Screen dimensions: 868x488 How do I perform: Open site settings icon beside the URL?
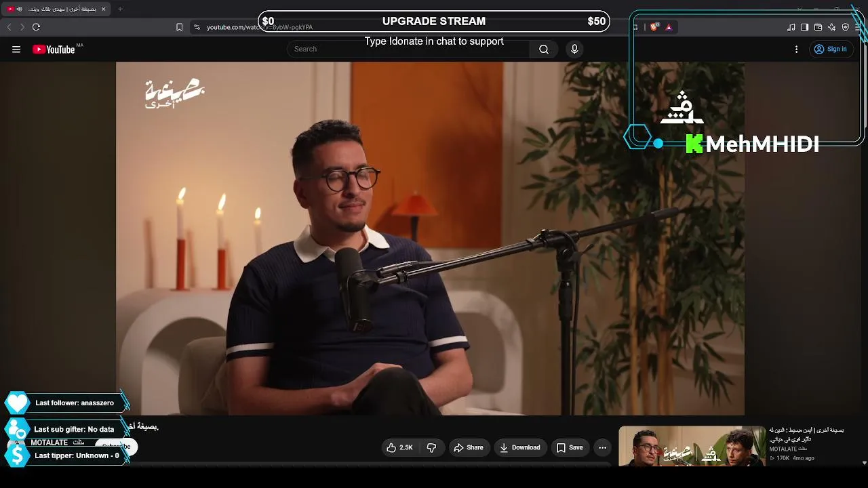(197, 27)
